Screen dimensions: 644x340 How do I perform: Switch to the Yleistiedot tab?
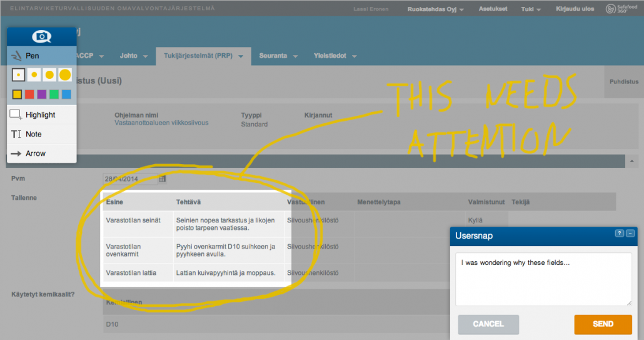[335, 56]
